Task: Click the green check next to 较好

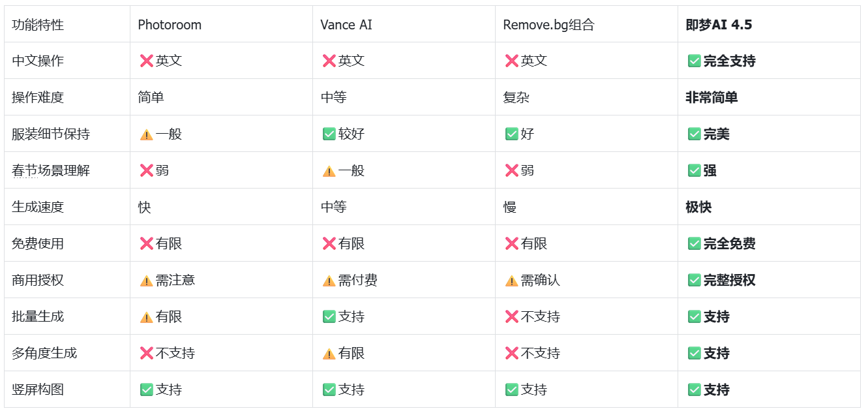Action: click(x=329, y=134)
